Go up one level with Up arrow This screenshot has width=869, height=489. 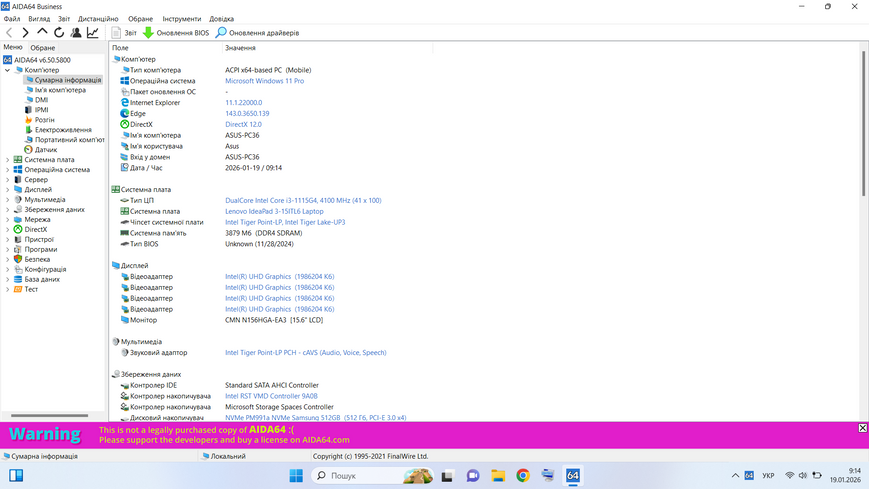[x=42, y=32]
